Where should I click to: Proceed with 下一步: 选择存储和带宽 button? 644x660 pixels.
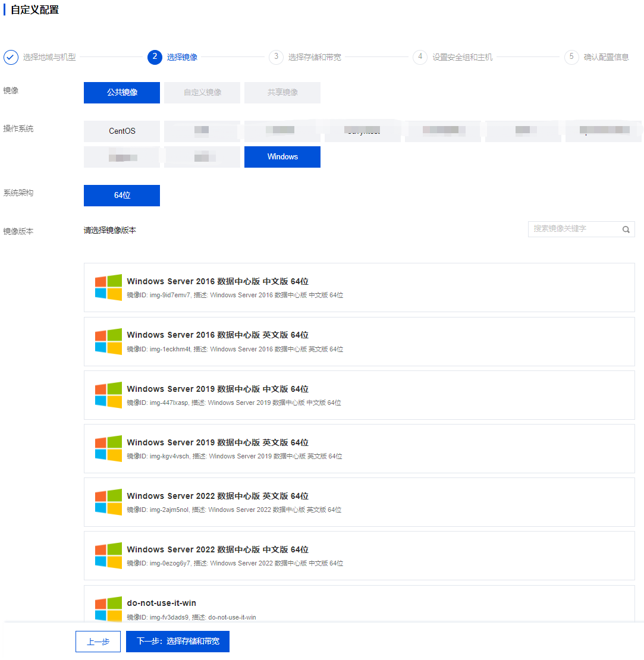click(x=178, y=642)
